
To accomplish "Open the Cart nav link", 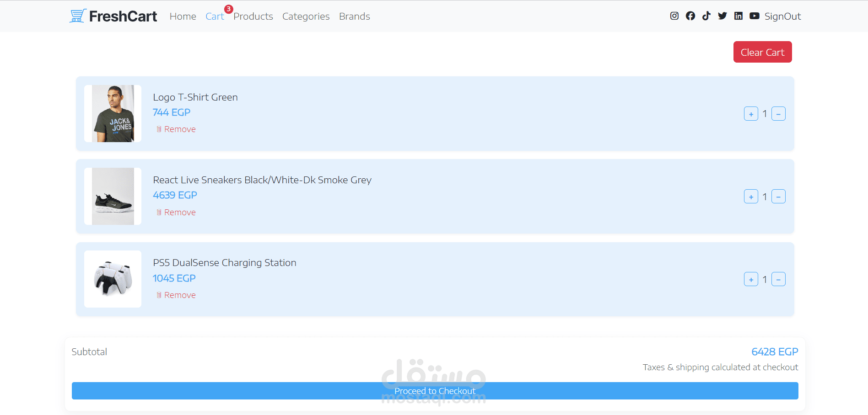I will 215,16.
